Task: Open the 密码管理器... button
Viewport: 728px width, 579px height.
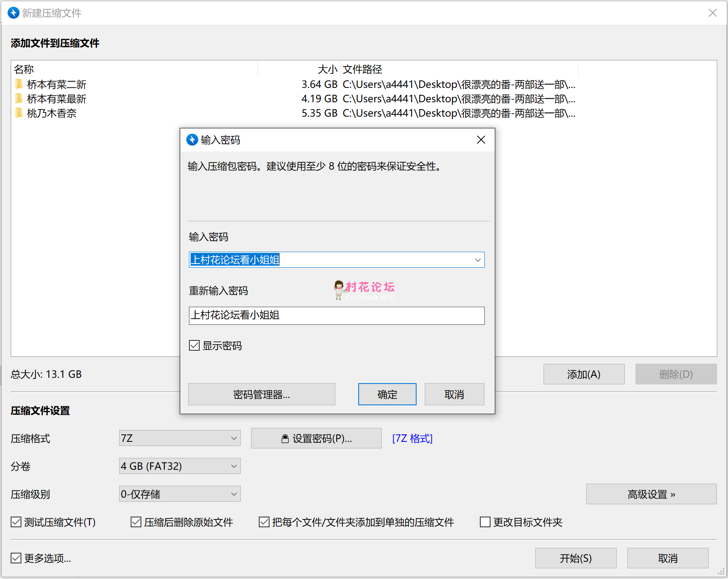Action: coord(262,394)
